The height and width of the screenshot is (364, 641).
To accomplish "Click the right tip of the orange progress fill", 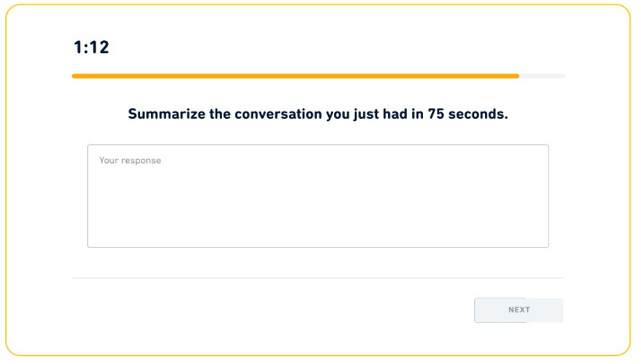I will pyautogui.click(x=516, y=76).
